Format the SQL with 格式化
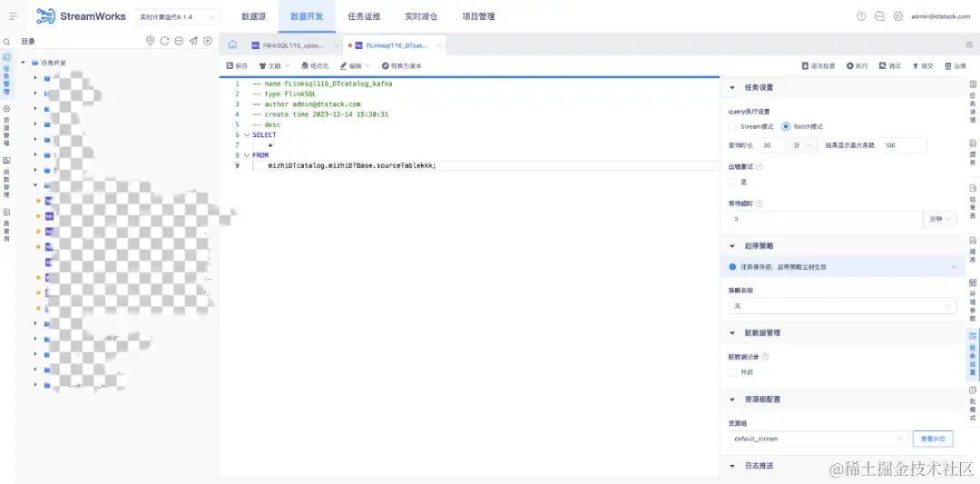This screenshot has height=484, width=980. click(x=315, y=65)
